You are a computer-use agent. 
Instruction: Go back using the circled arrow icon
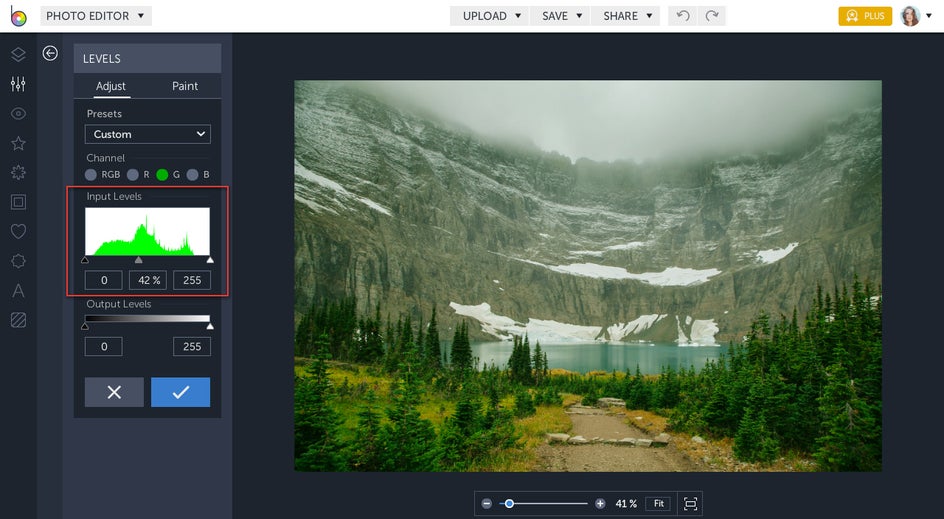coord(50,54)
